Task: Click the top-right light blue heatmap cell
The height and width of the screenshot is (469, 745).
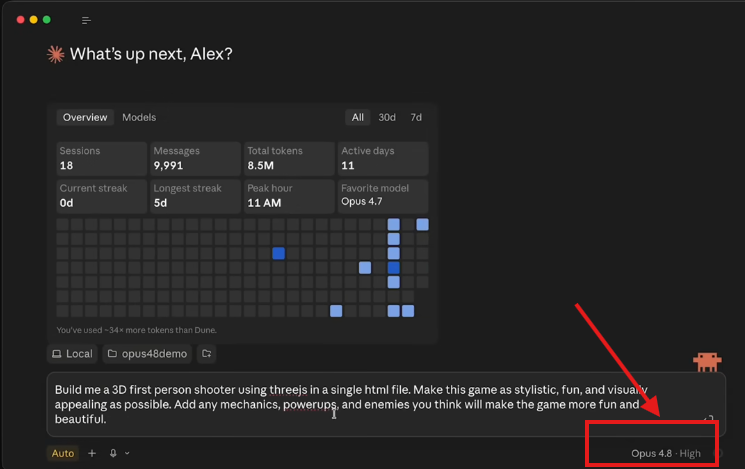Action: click(422, 224)
